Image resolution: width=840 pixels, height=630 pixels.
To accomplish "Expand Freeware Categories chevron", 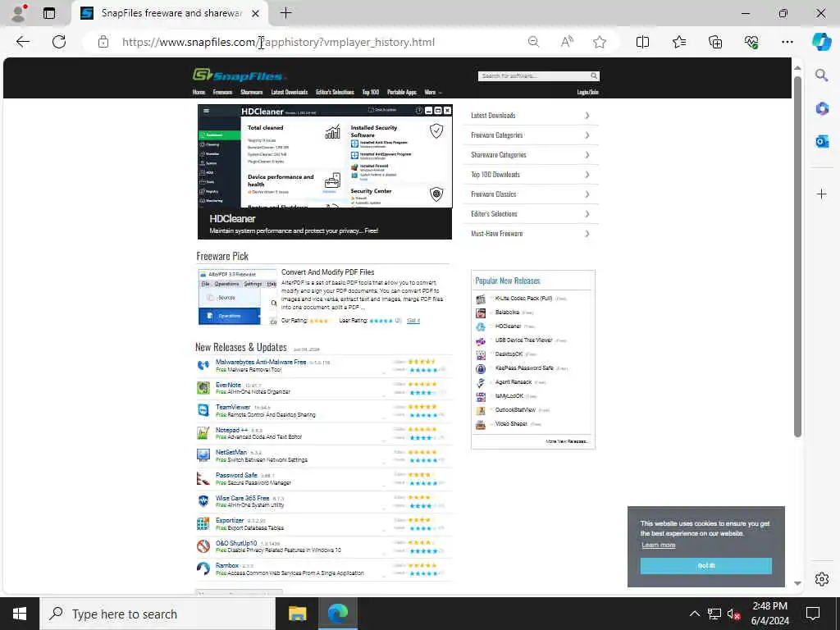I will pyautogui.click(x=587, y=135).
